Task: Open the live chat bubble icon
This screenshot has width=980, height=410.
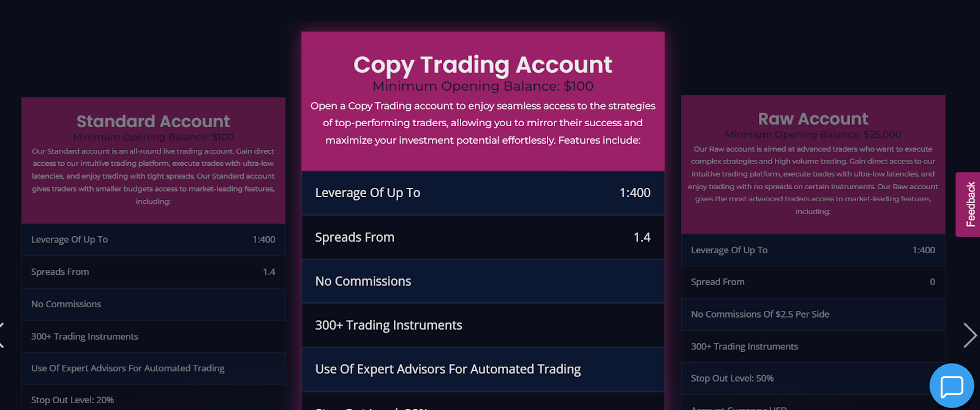Action: pos(952,386)
